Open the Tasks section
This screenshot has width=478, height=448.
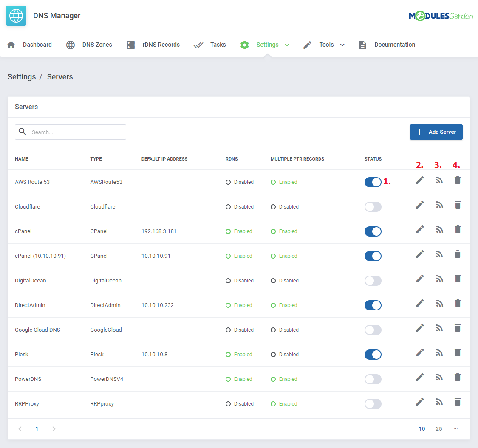(x=210, y=45)
